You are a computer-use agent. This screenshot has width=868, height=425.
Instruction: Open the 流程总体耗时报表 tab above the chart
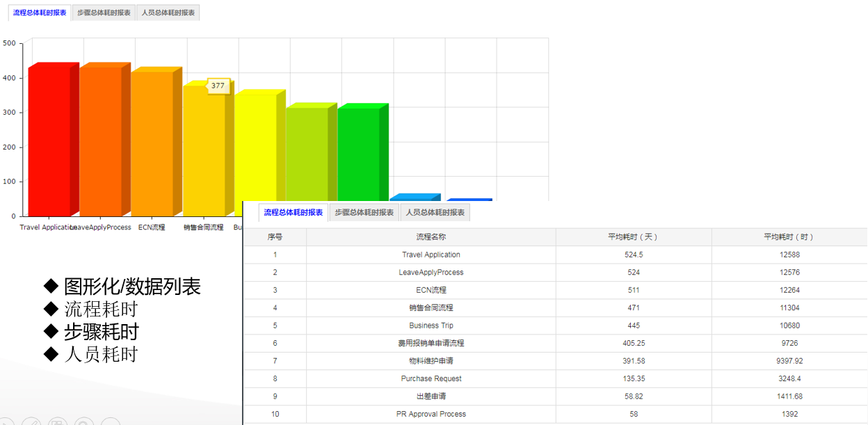40,13
